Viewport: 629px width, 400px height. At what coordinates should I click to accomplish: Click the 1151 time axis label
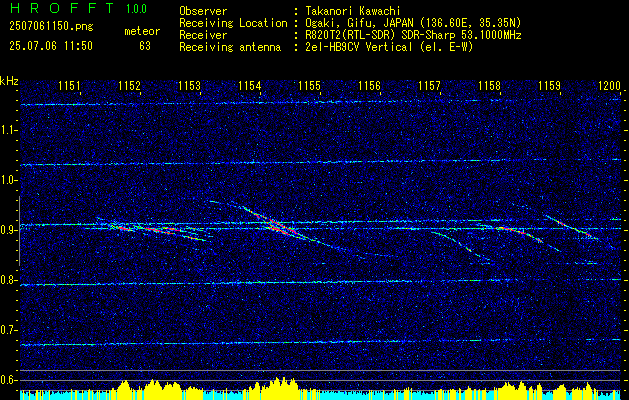coord(69,85)
